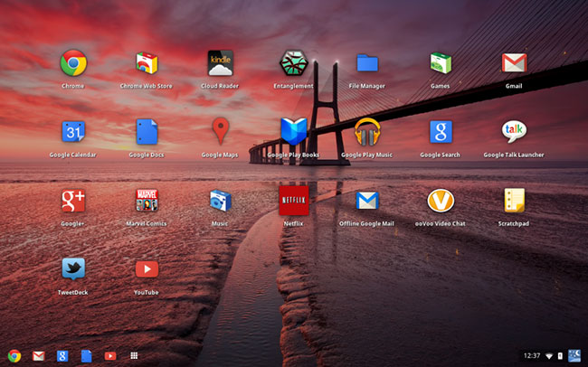588x367 pixels.
Task: Launch ooVoo Video Chat
Action: (441, 201)
